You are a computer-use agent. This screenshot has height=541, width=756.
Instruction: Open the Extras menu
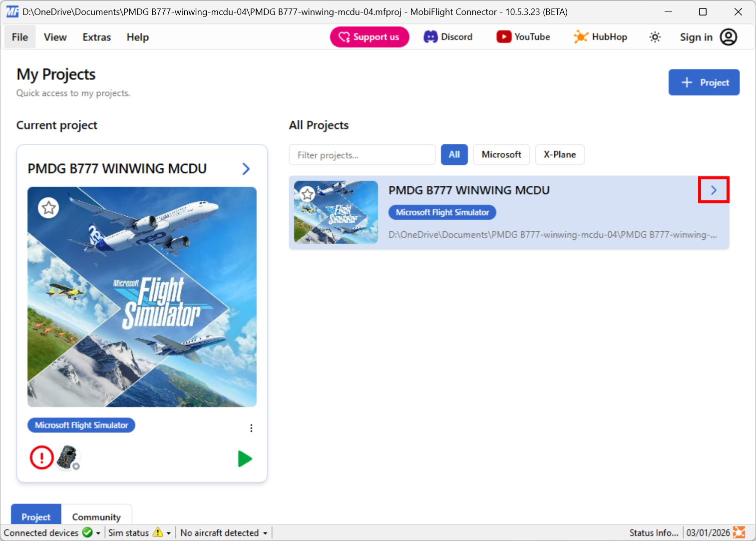coord(96,36)
